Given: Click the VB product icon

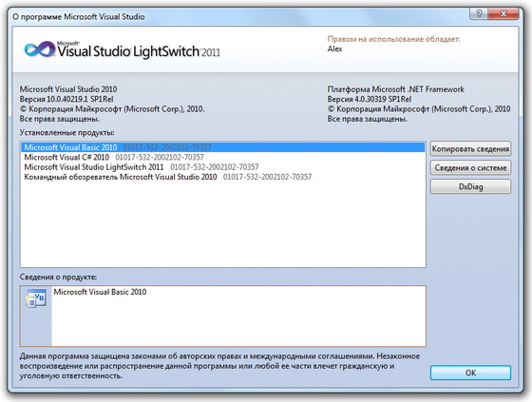Looking at the screenshot, I should [x=36, y=298].
